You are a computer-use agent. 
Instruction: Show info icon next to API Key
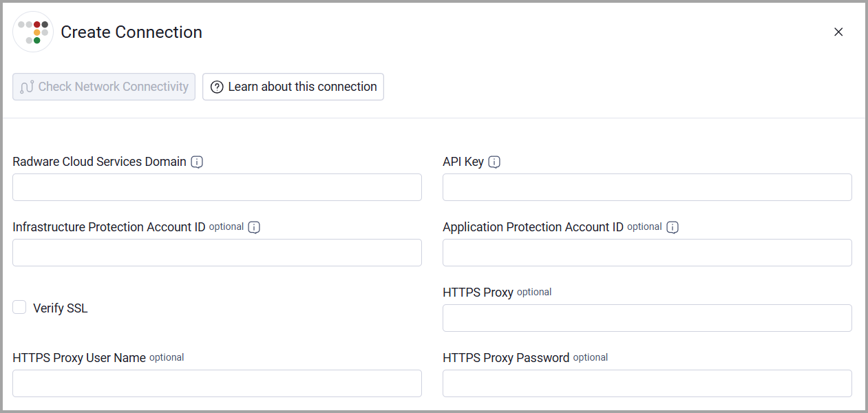494,162
